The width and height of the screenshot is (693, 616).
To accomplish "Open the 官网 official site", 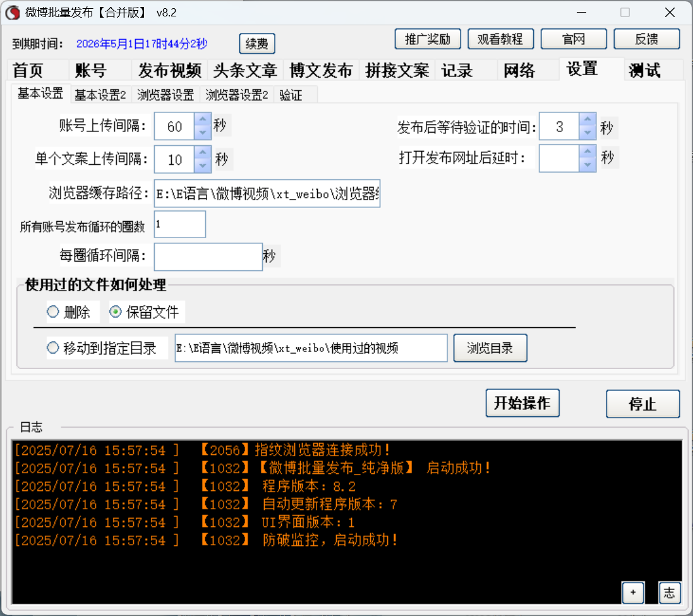I will [x=573, y=39].
